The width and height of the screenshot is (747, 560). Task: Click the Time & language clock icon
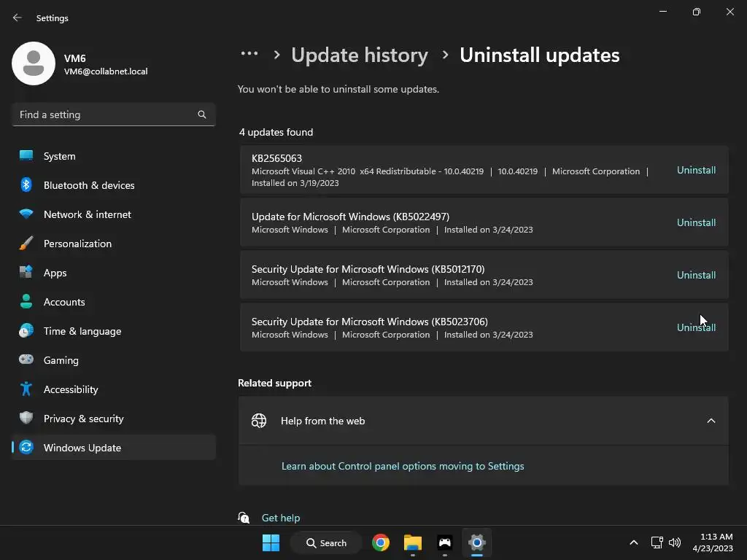[x=26, y=330]
